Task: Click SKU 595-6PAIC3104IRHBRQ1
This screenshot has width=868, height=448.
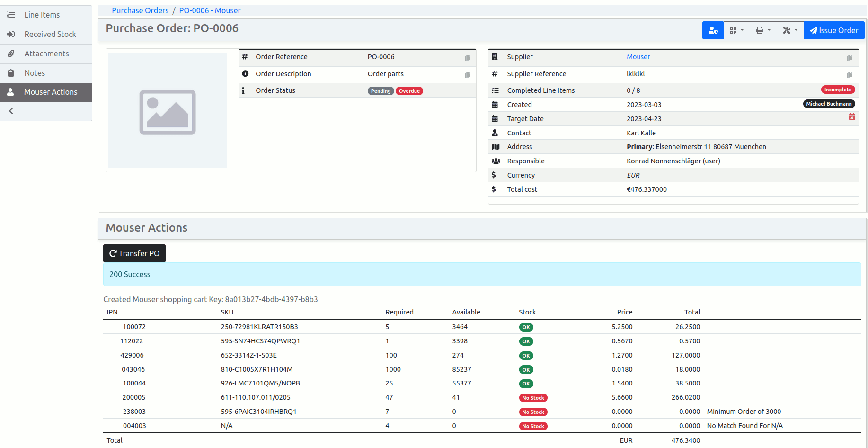Action: [258, 412]
